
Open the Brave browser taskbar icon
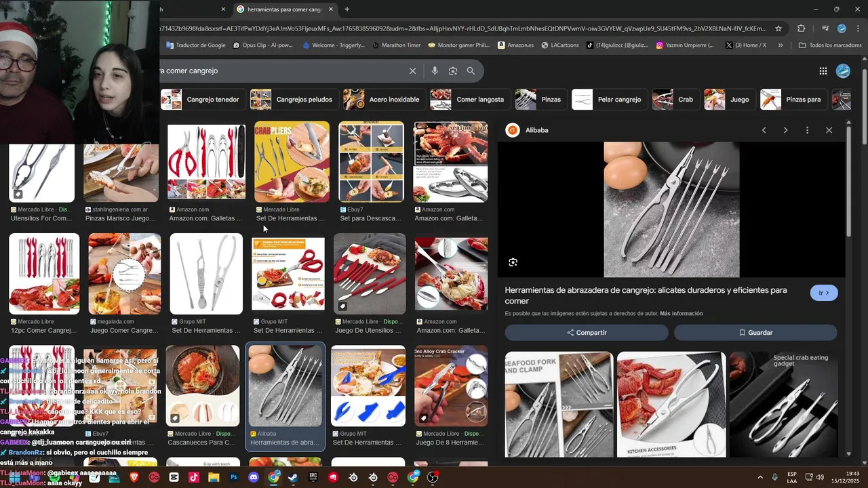(x=134, y=477)
